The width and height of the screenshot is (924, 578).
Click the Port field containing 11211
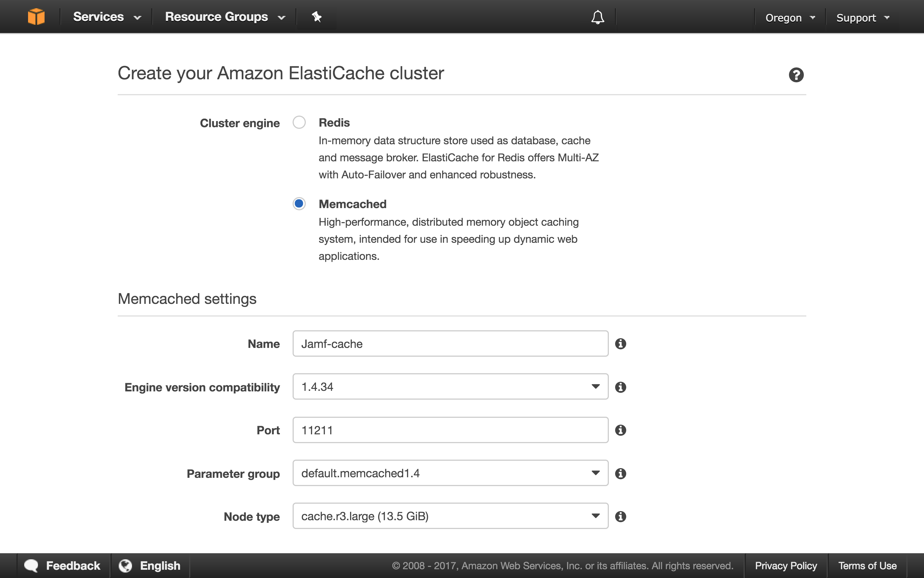coord(450,430)
